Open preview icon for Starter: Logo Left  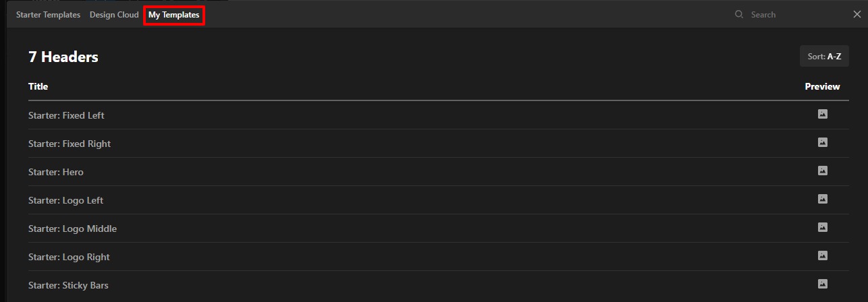coord(822,200)
